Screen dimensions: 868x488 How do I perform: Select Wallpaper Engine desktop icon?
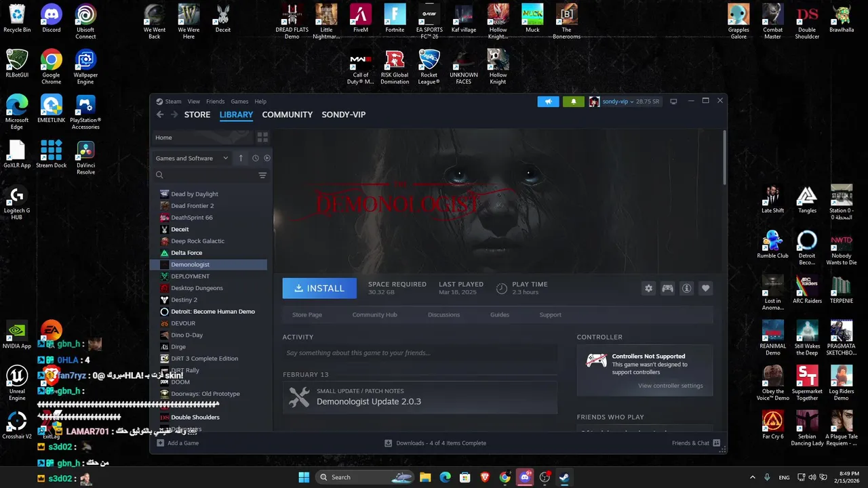click(85, 67)
